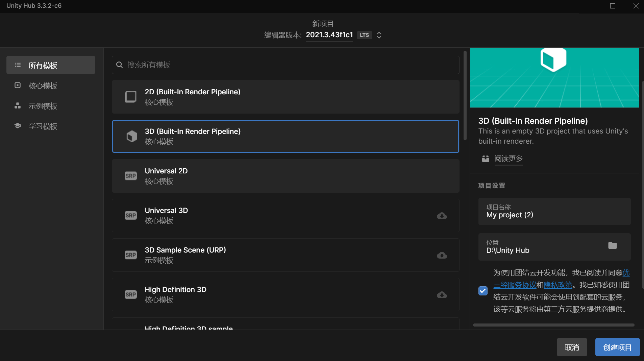Click the 阅读更多 link

(509, 159)
